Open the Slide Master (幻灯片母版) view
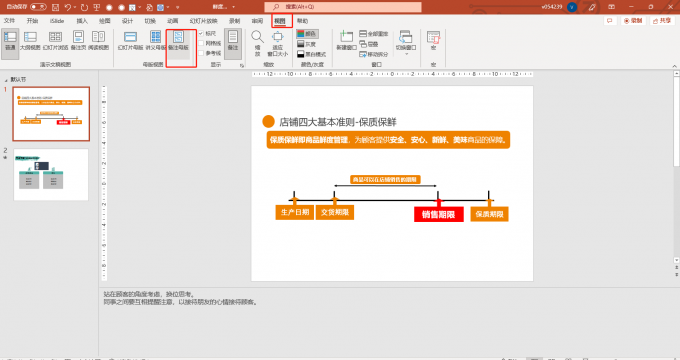 [x=130, y=41]
